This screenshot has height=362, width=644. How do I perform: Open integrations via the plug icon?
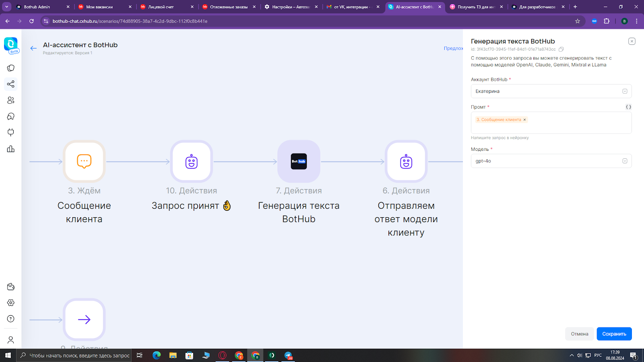pos(10,132)
